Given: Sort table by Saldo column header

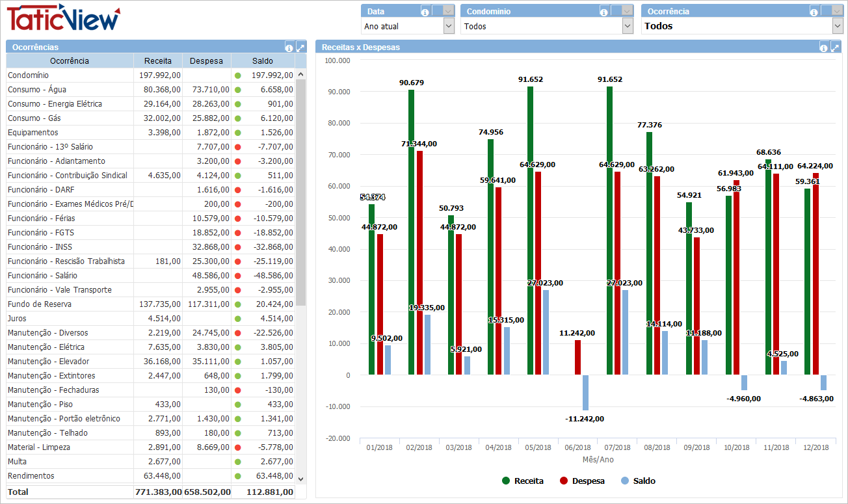Looking at the screenshot, I should [263, 61].
